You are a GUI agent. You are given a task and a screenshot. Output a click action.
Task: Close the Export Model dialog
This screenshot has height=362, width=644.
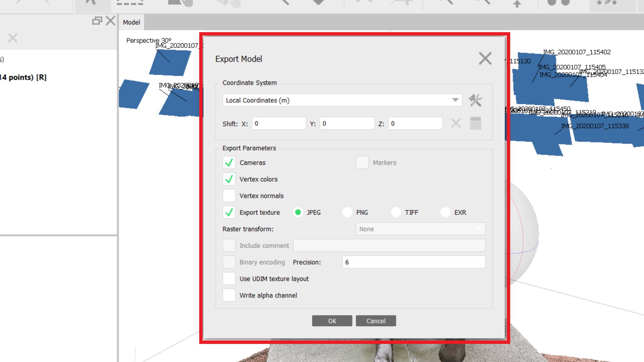pyautogui.click(x=485, y=59)
